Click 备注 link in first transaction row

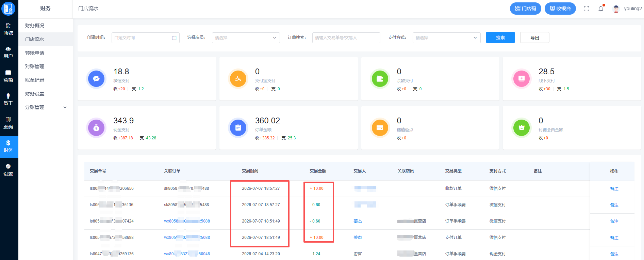614,189
